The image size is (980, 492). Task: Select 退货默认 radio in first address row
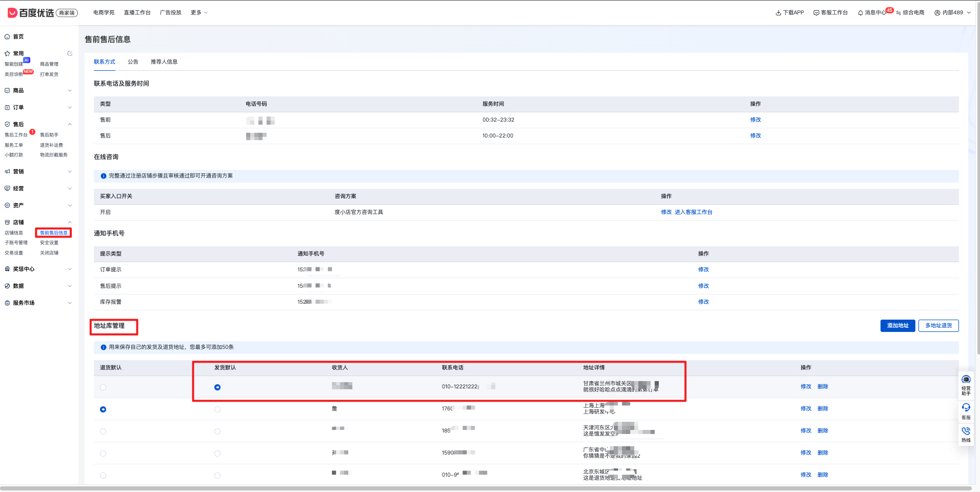[103, 387]
